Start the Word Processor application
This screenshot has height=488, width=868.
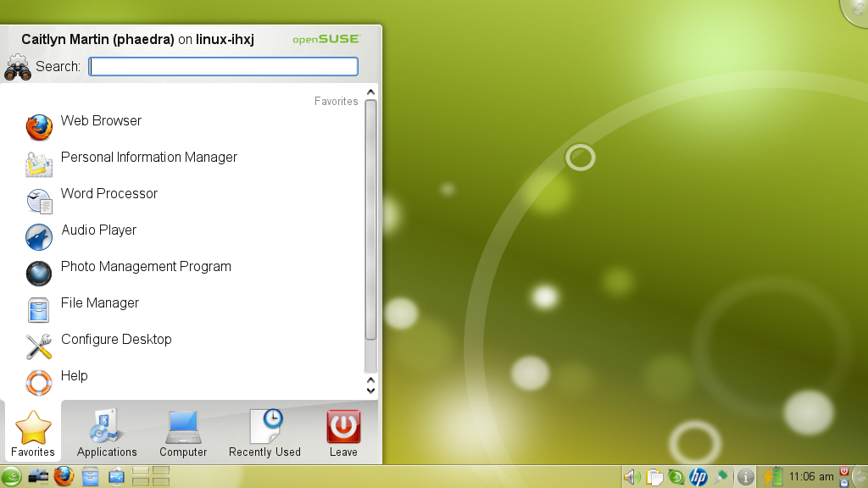point(108,195)
